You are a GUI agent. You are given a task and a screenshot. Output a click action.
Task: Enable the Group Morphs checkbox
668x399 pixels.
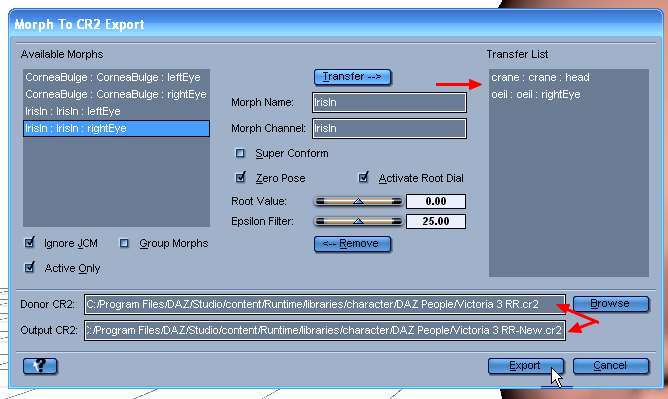[x=124, y=243]
